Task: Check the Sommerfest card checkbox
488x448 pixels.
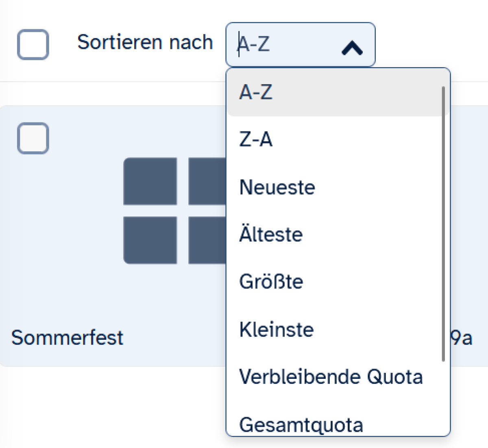Action: 33,138
